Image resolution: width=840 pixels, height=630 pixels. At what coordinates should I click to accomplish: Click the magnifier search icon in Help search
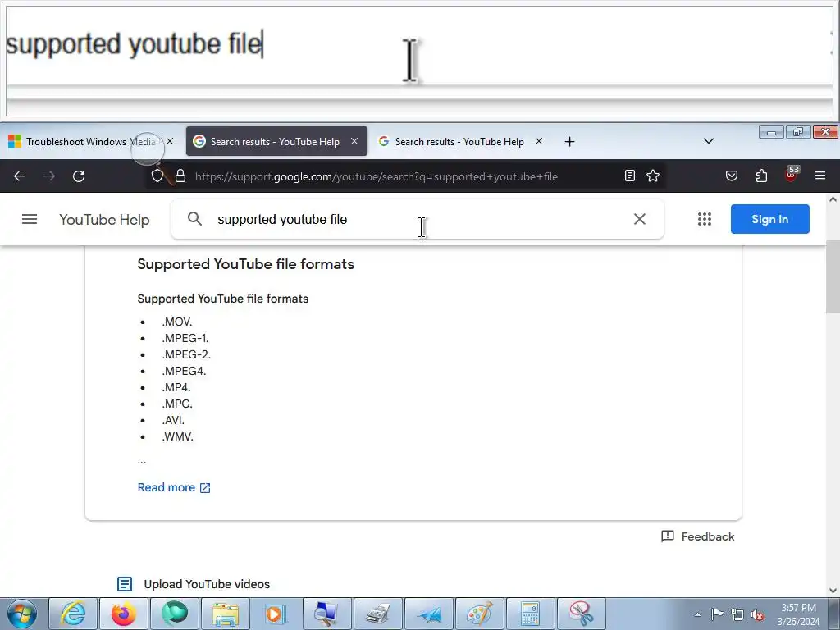coord(195,218)
